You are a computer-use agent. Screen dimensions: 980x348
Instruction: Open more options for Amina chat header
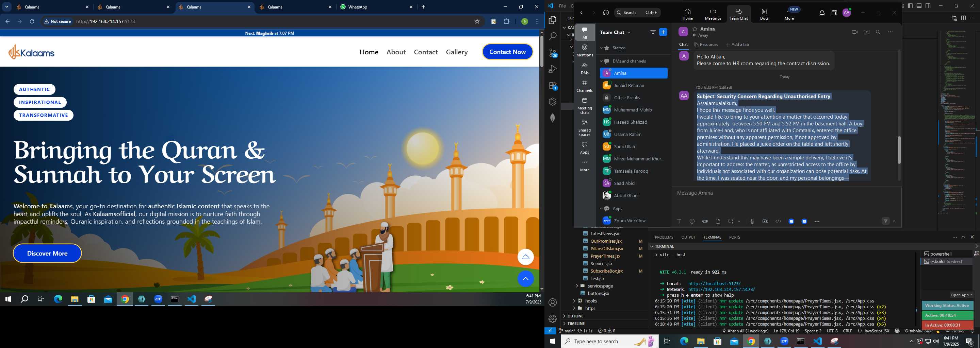click(x=890, y=32)
